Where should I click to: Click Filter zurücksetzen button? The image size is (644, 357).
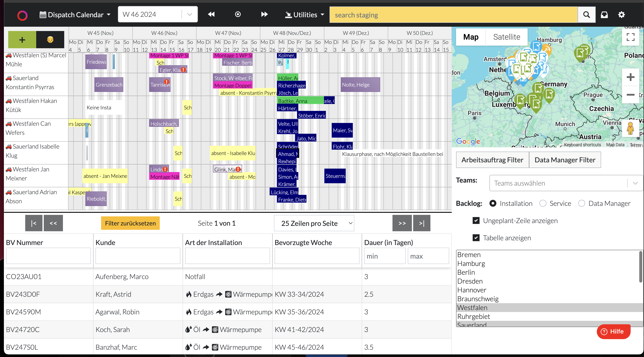pos(130,223)
